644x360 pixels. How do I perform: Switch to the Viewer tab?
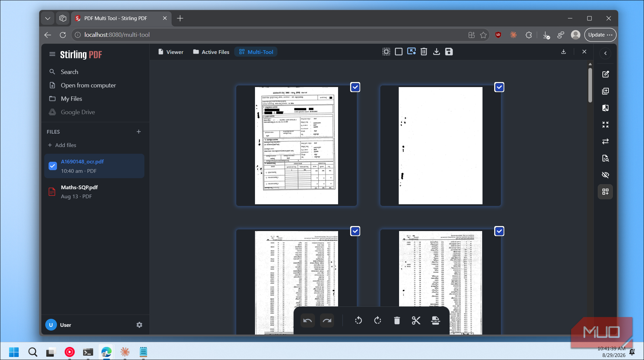(171, 52)
